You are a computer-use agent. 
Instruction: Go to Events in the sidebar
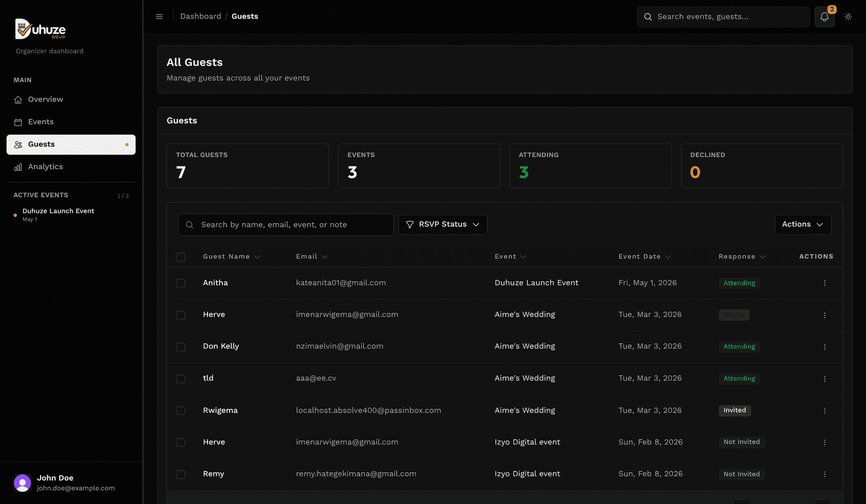coord(71,122)
